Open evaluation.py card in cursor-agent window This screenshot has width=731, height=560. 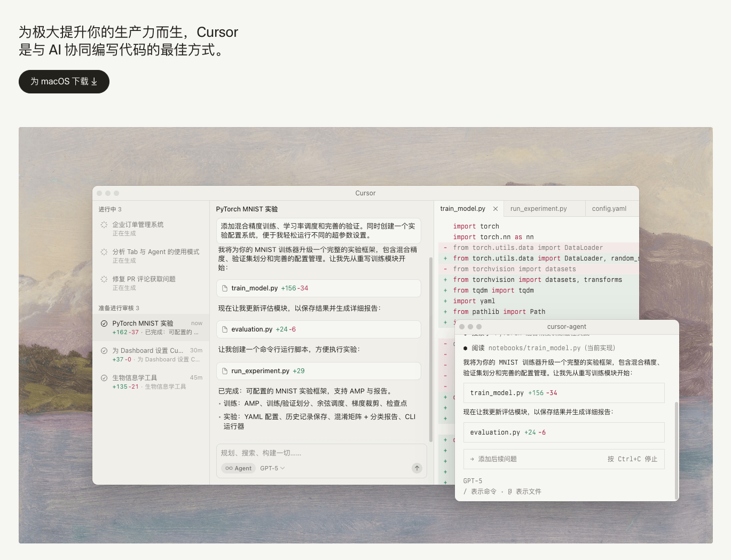tap(564, 432)
